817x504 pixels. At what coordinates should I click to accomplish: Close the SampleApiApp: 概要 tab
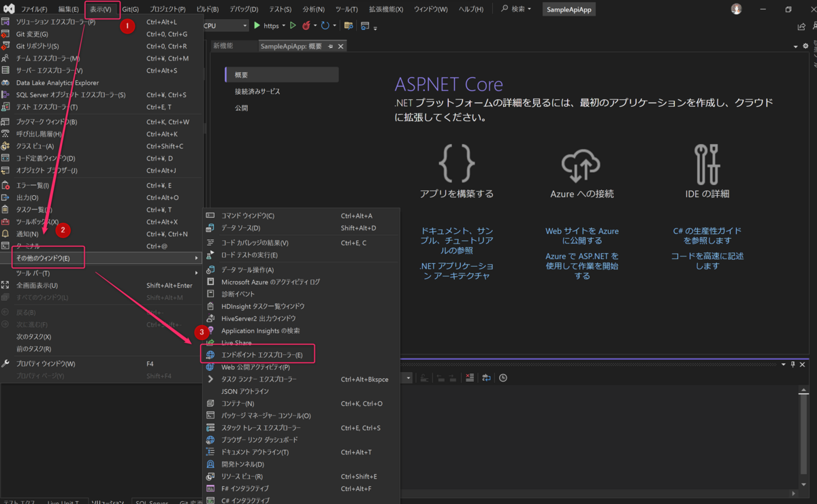tap(341, 46)
